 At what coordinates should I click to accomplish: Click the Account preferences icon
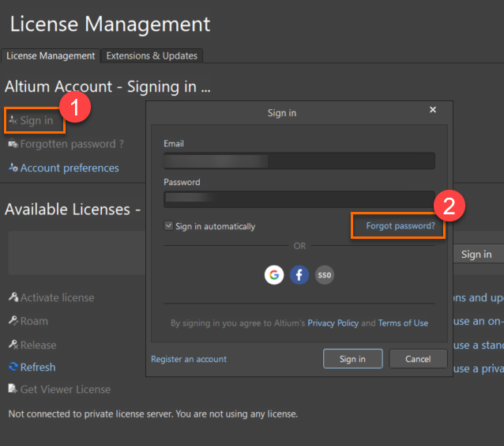(13, 168)
